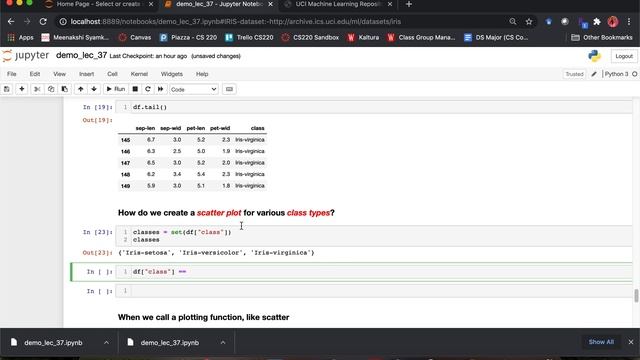Open a new browser tab
The height and width of the screenshot is (360, 640).
tap(409, 4)
